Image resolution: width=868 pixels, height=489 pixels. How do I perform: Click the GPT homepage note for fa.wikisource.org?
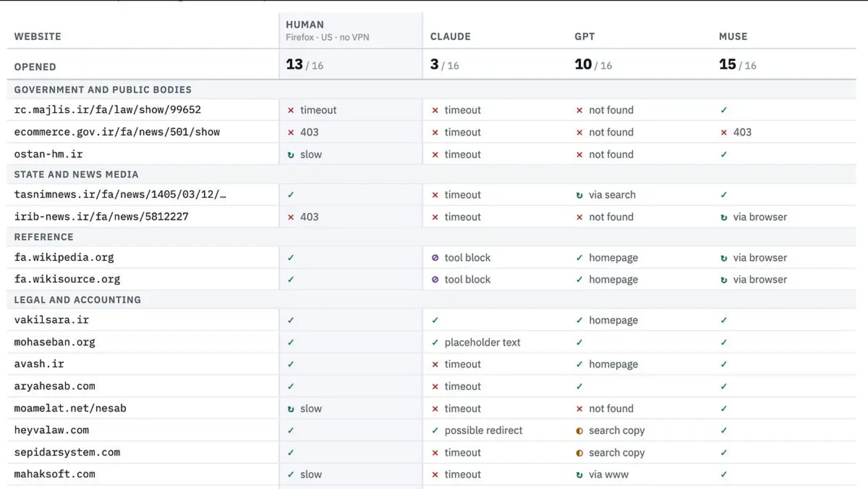[x=613, y=280]
